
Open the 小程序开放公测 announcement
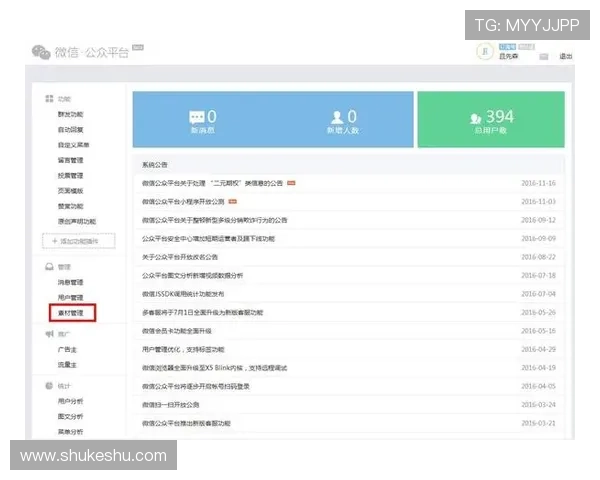pos(183,202)
